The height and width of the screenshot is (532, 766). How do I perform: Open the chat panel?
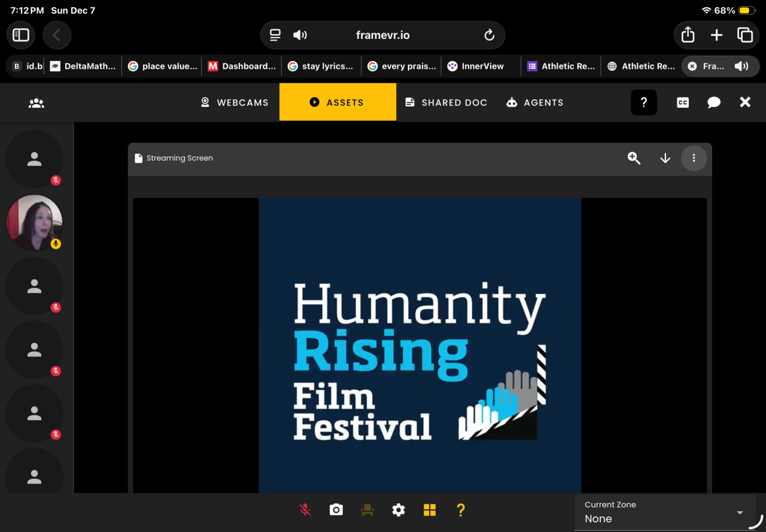tap(714, 102)
